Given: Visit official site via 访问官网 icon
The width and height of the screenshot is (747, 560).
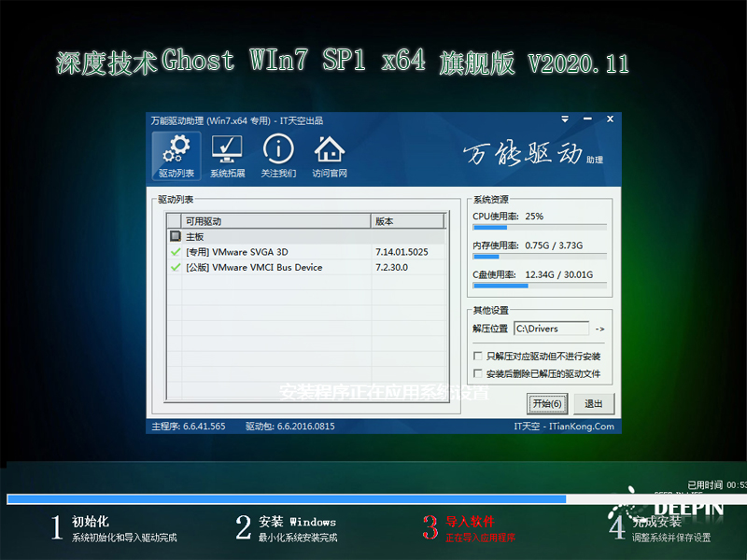Looking at the screenshot, I should point(330,156).
